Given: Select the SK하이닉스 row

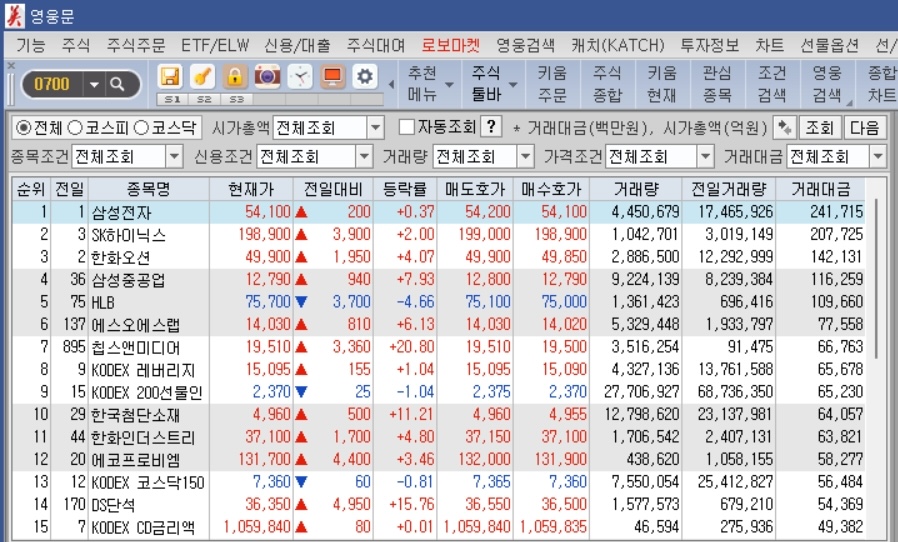Looking at the screenshot, I should tap(439, 234).
